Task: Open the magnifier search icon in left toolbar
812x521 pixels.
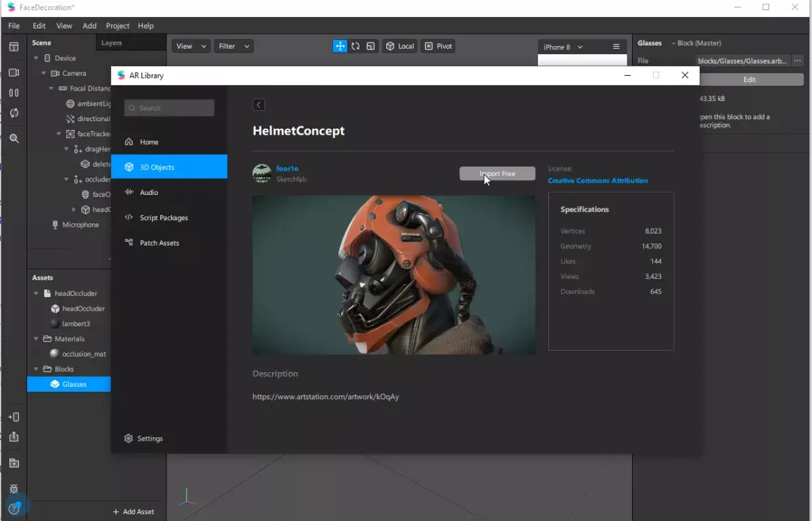Action: coord(14,138)
